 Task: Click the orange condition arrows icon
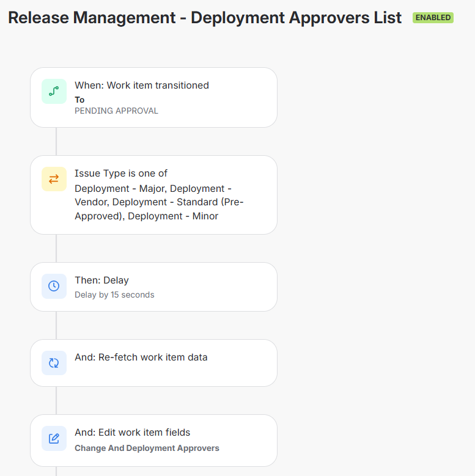54,179
